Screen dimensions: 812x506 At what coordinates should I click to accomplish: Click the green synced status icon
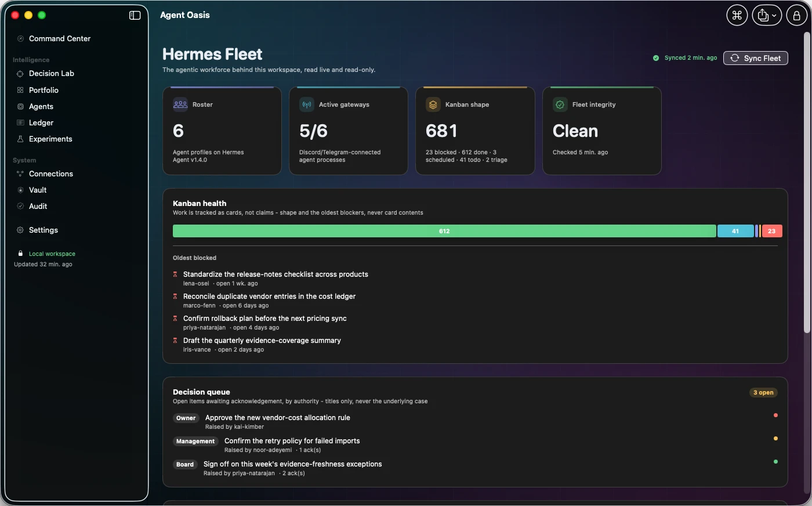click(x=656, y=58)
